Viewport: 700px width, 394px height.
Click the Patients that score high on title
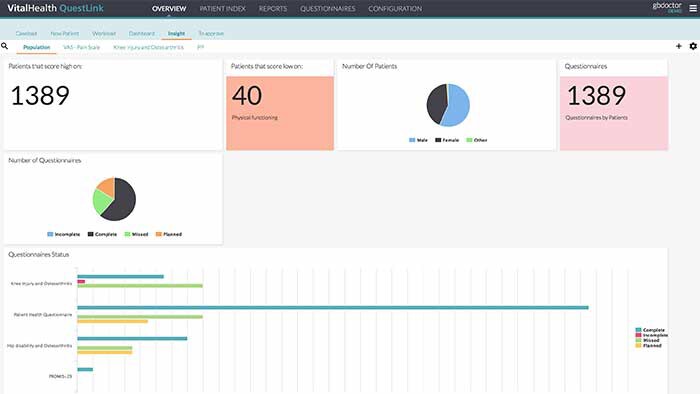pyautogui.click(x=45, y=66)
